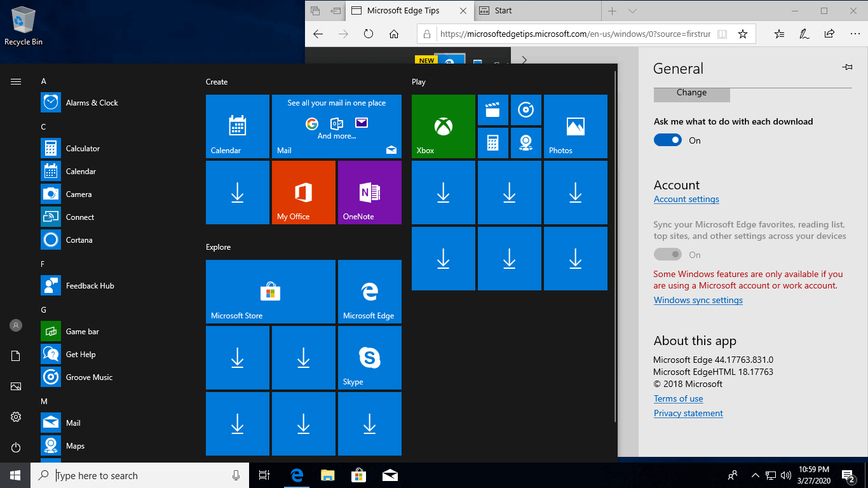The width and height of the screenshot is (868, 488).
Task: Open Maps app
Action: (114, 446)
